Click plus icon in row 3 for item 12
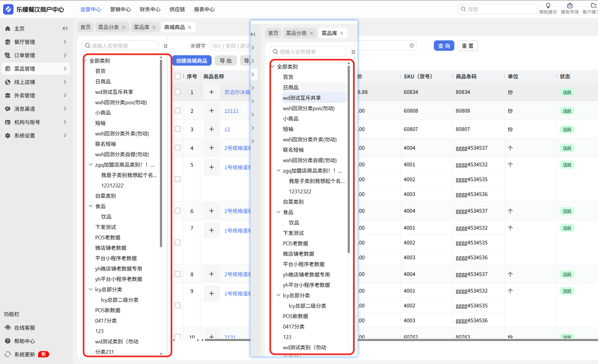The image size is (598, 364). 212,129
